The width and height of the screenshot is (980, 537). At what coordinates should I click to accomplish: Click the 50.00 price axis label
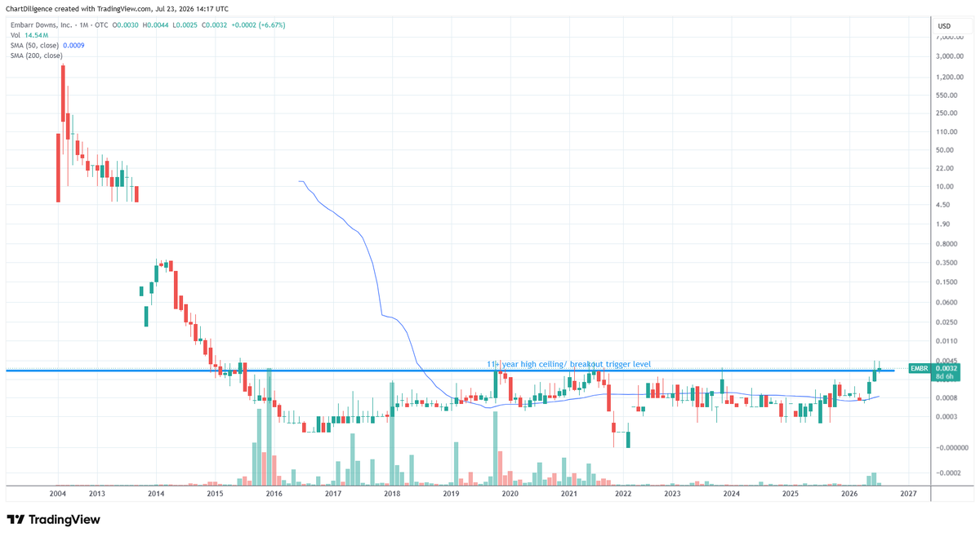point(947,149)
